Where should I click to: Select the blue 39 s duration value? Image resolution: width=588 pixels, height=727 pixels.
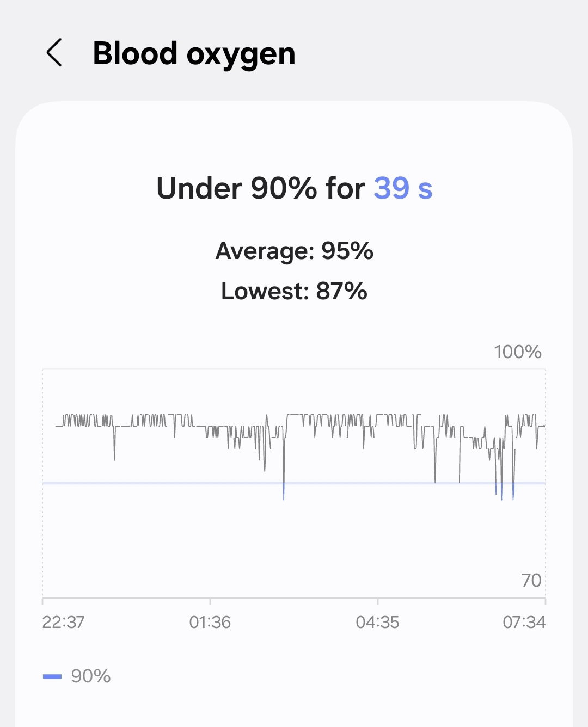tap(403, 188)
